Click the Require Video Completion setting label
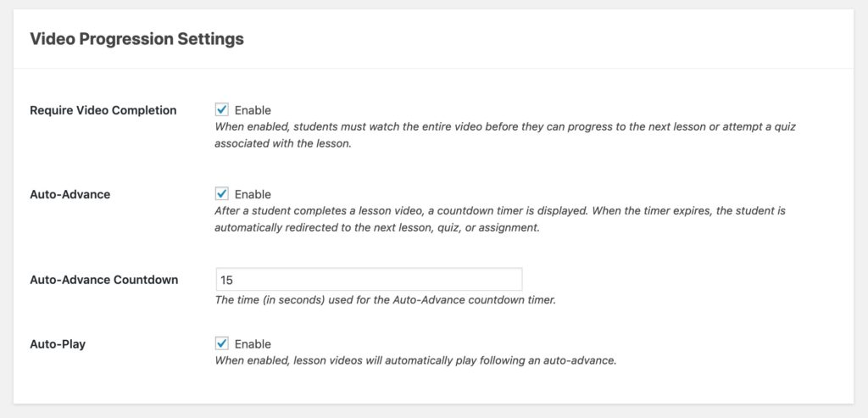The width and height of the screenshot is (868, 418). (x=103, y=110)
